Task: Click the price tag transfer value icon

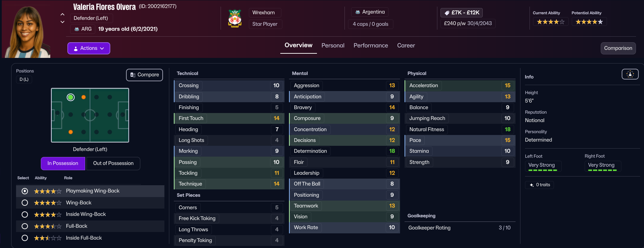Action: point(447,13)
